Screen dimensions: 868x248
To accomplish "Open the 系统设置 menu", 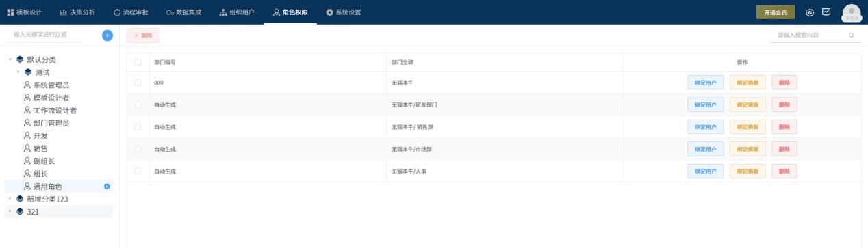I will pos(344,12).
